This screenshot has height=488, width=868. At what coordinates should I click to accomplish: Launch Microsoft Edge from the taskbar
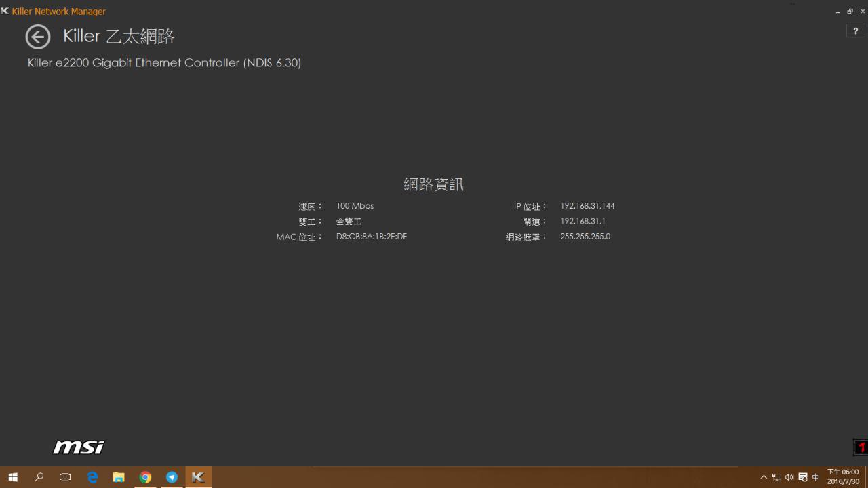(x=92, y=477)
